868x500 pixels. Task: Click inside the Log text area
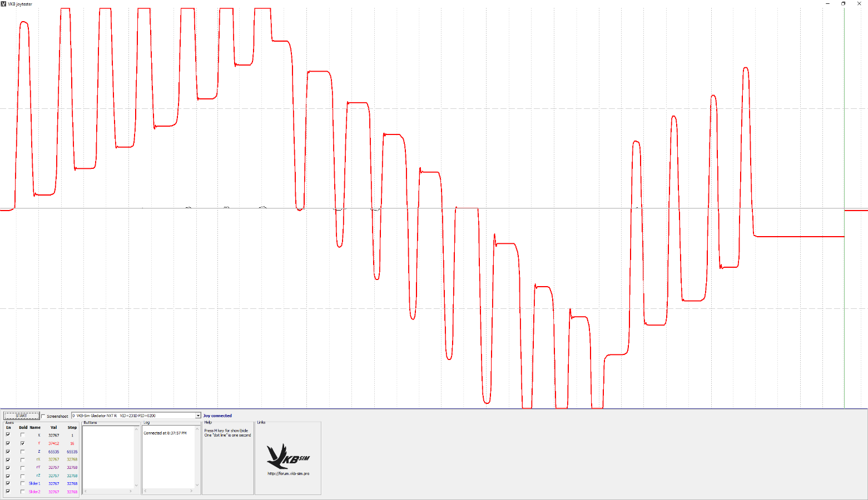point(168,458)
